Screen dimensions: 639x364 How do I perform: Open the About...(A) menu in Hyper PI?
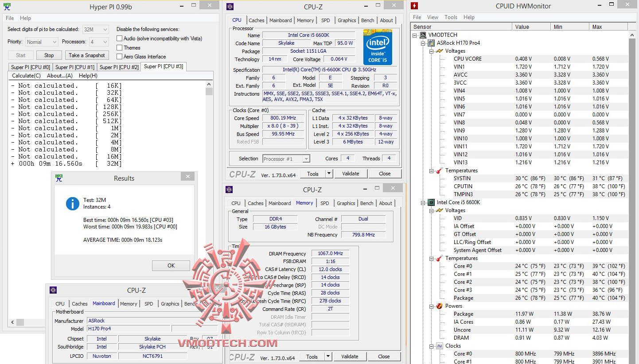click(x=60, y=76)
